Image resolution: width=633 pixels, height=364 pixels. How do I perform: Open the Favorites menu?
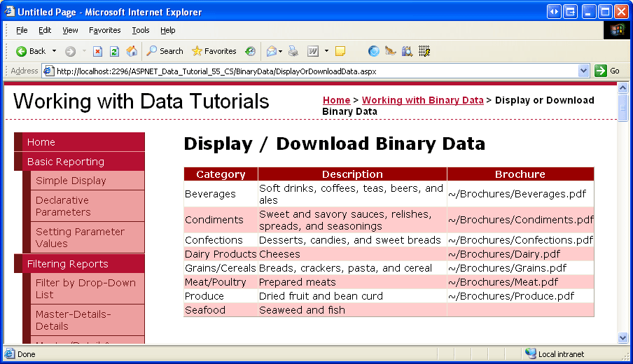tap(105, 30)
